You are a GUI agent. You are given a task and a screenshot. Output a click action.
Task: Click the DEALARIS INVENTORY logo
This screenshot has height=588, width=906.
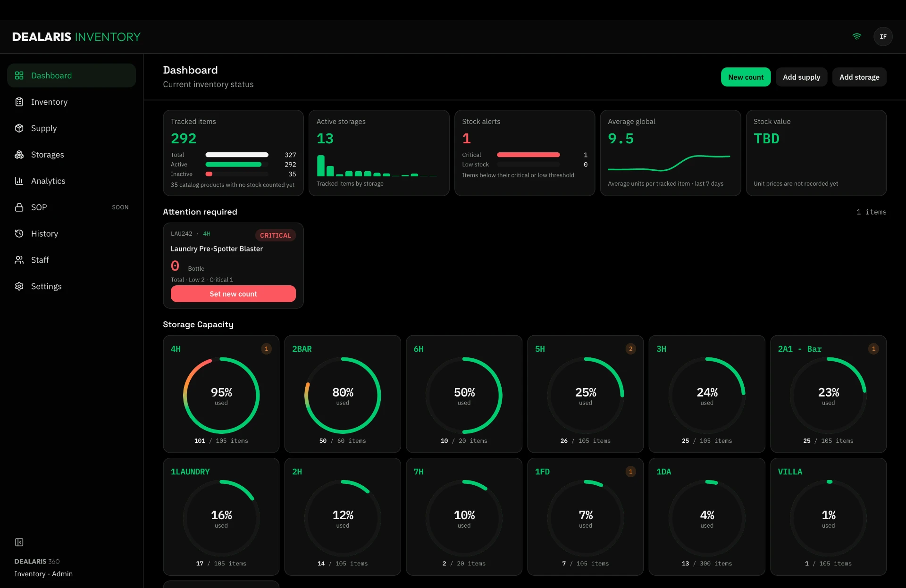click(76, 37)
